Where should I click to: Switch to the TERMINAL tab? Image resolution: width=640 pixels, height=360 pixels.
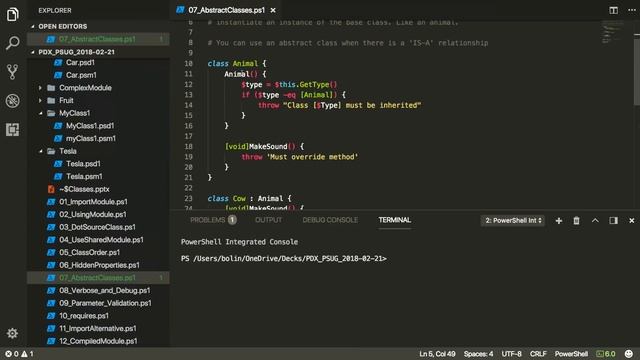(x=394, y=220)
